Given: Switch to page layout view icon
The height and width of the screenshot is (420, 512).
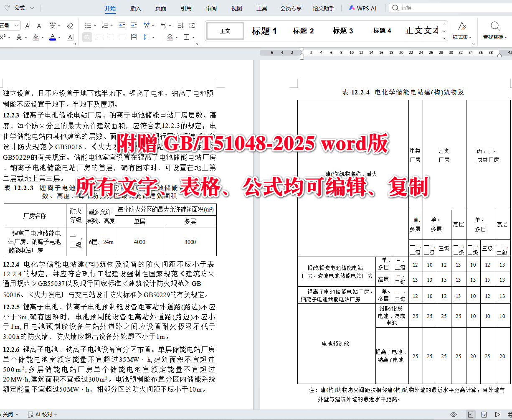Looking at the screenshot, I should click(x=471, y=415).
